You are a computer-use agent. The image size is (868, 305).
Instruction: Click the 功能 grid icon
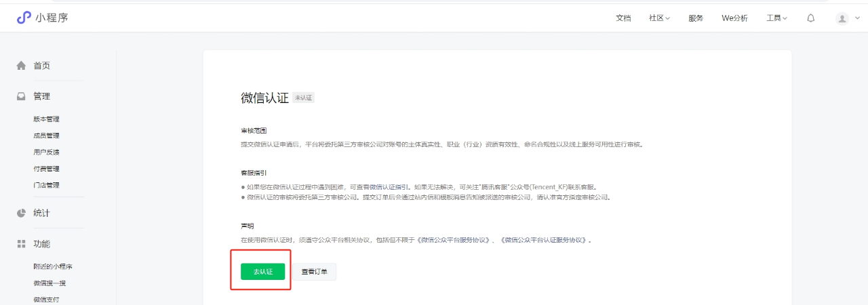21,244
